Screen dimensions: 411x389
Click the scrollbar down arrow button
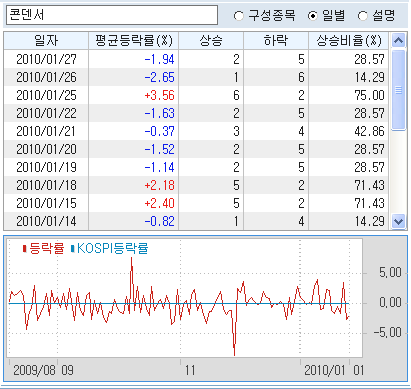pos(398,221)
